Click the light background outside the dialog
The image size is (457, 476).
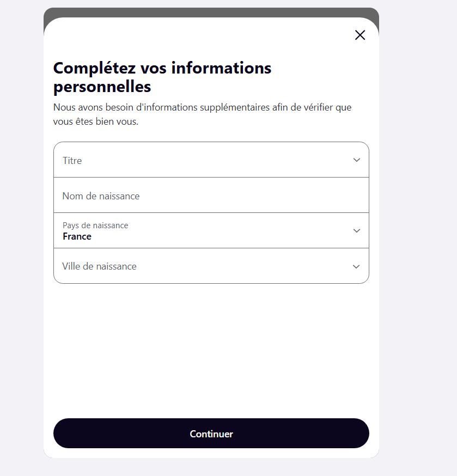pos(418,238)
